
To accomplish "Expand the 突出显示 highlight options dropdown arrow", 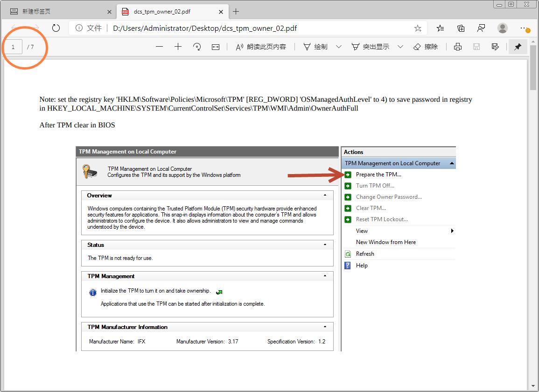I will pos(400,47).
